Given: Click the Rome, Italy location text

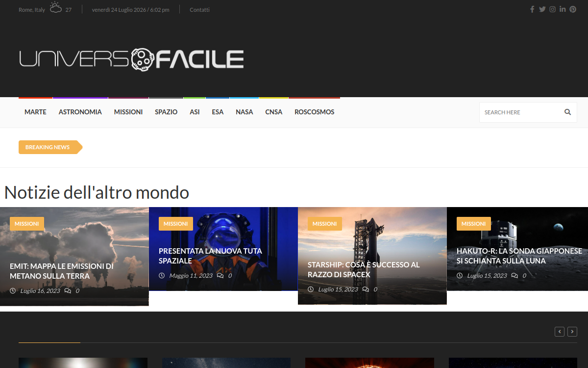Looking at the screenshot, I should 32,10.
